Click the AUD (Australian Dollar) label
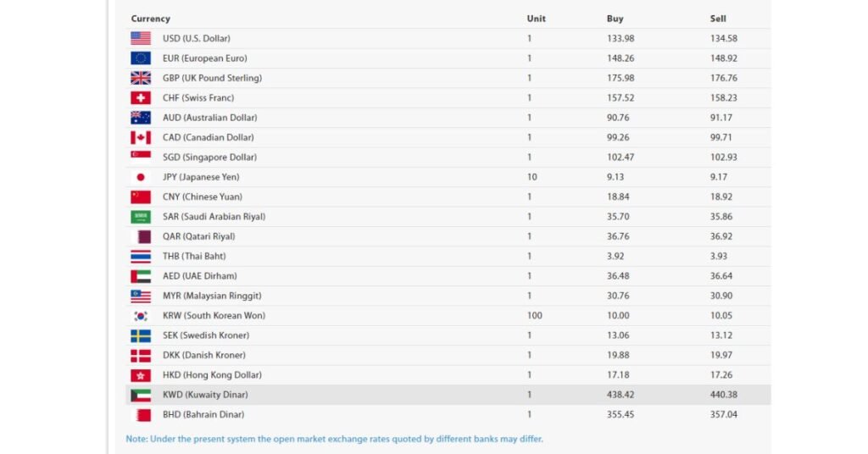 [210, 118]
